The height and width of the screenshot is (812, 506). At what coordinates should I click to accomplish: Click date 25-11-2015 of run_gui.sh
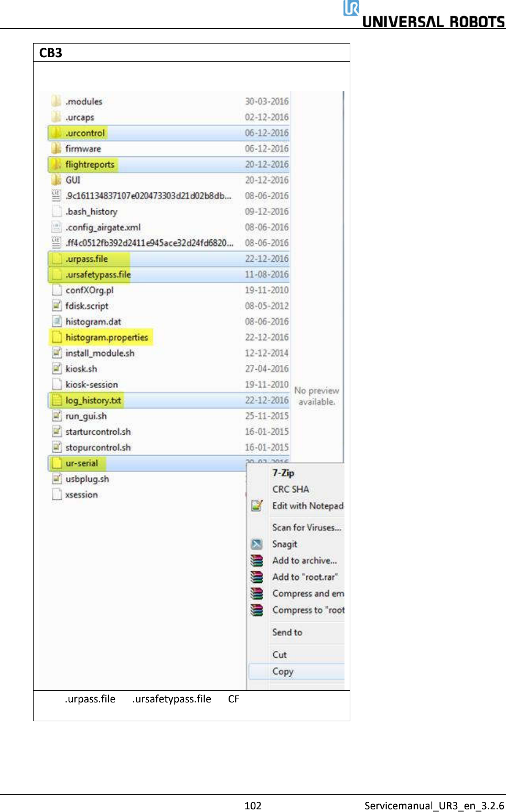click(x=267, y=416)
